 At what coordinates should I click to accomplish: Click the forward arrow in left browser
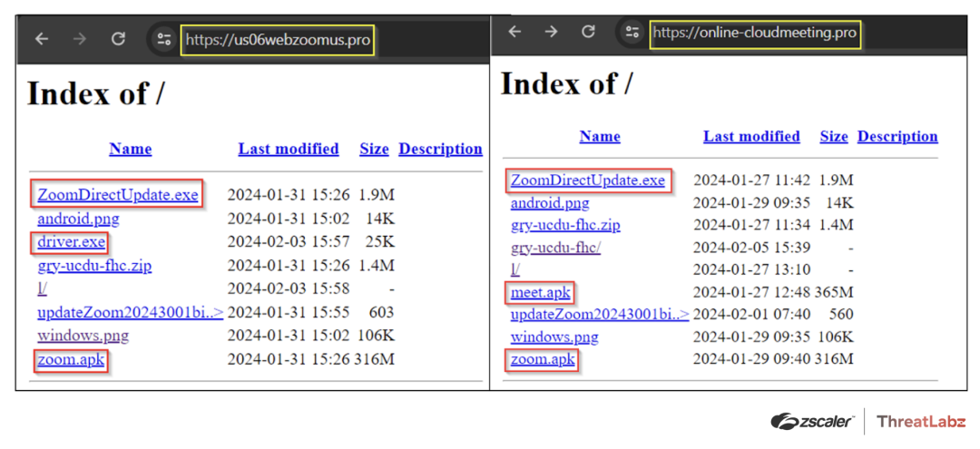pyautogui.click(x=79, y=39)
